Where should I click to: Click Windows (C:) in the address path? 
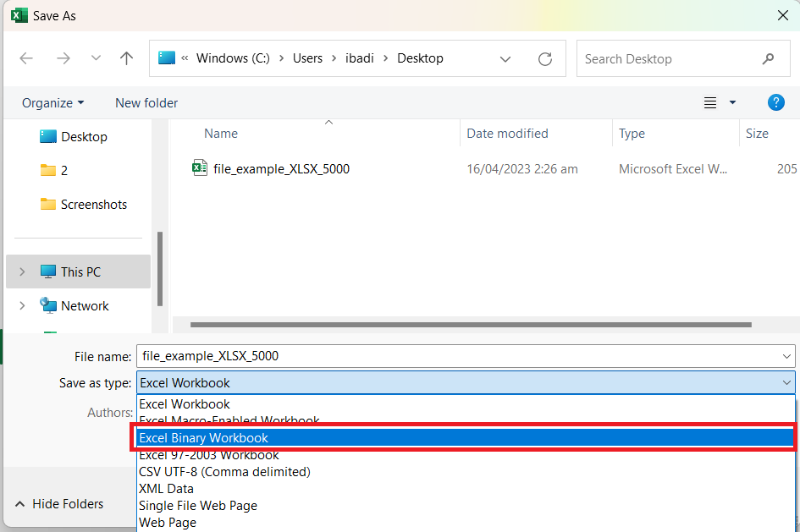(233, 58)
